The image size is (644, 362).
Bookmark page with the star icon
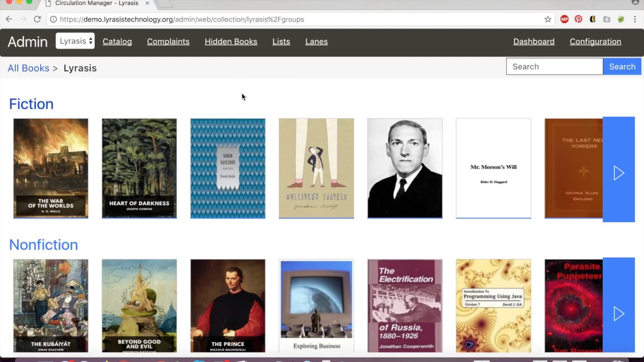tap(548, 19)
